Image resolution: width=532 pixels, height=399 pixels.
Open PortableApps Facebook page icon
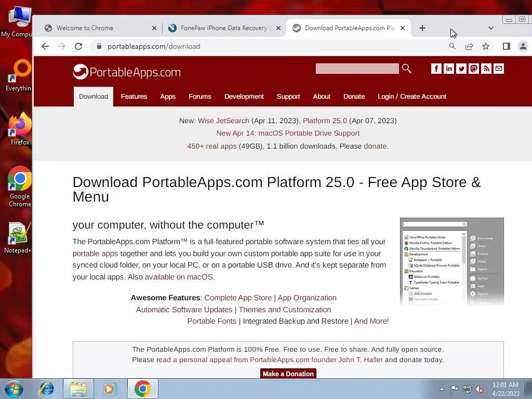436,69
